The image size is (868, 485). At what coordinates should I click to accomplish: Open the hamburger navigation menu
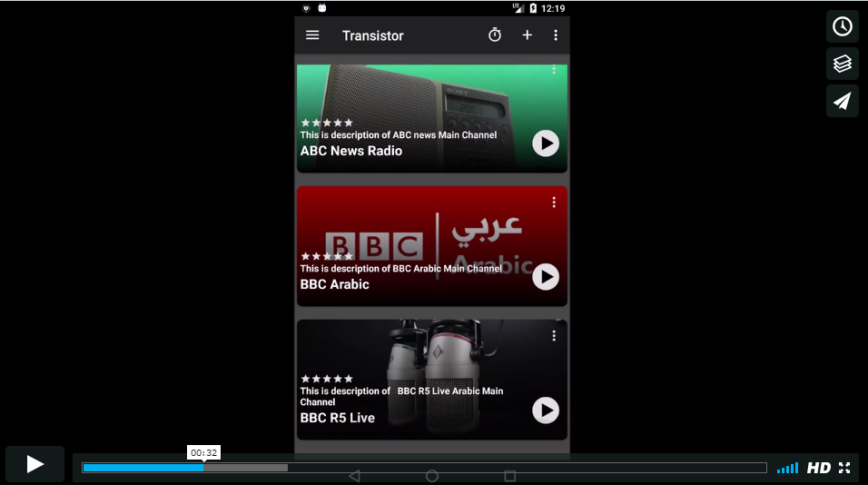pyautogui.click(x=312, y=35)
